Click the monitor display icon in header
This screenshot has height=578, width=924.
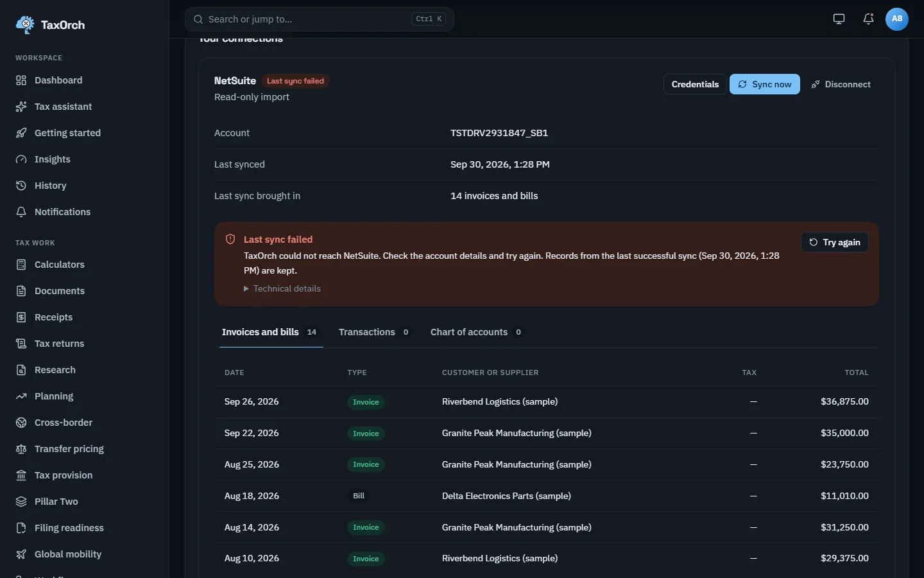click(839, 19)
